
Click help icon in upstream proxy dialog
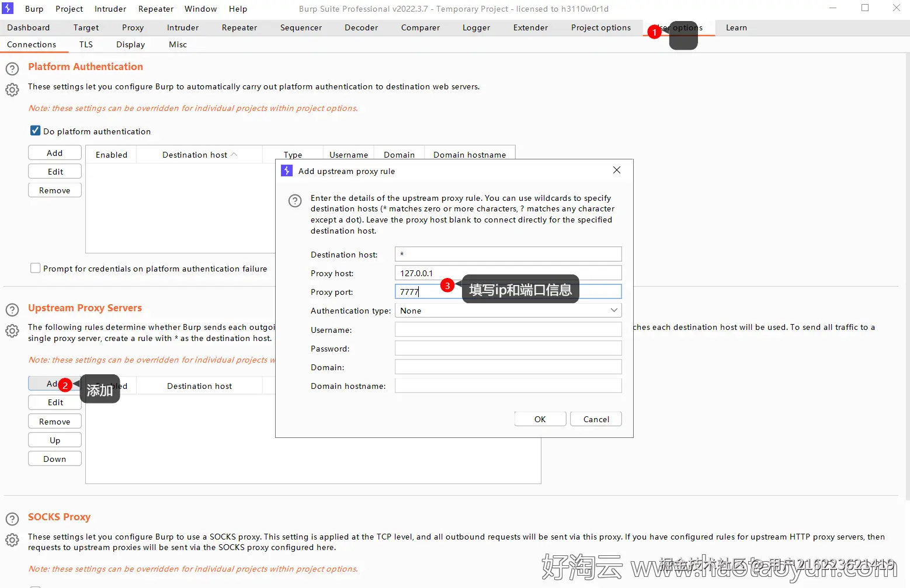[x=295, y=201]
